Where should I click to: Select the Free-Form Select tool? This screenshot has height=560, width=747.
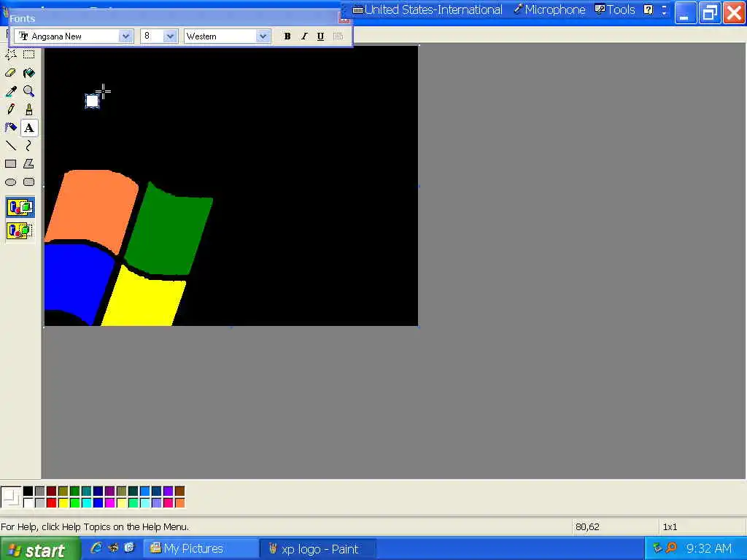click(x=10, y=55)
